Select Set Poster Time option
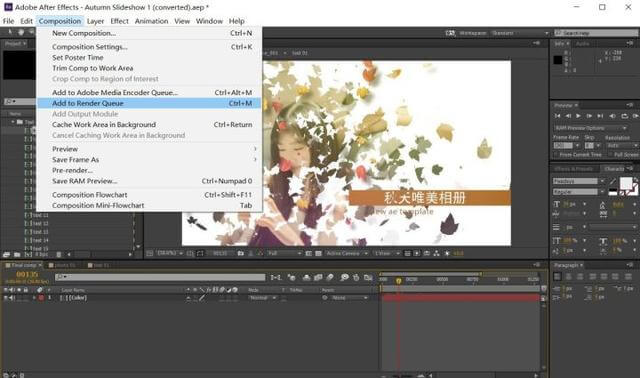This screenshot has width=640, height=378. click(x=149, y=58)
